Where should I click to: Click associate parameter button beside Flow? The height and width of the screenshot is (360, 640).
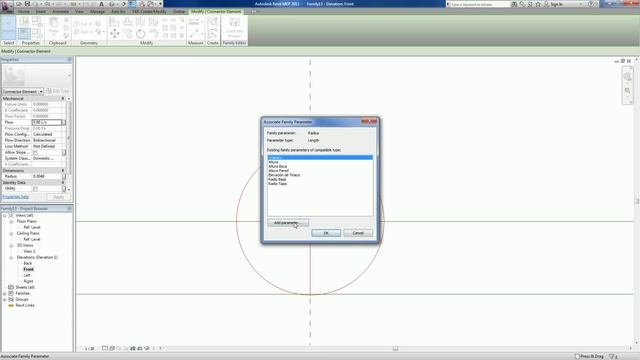(64, 122)
